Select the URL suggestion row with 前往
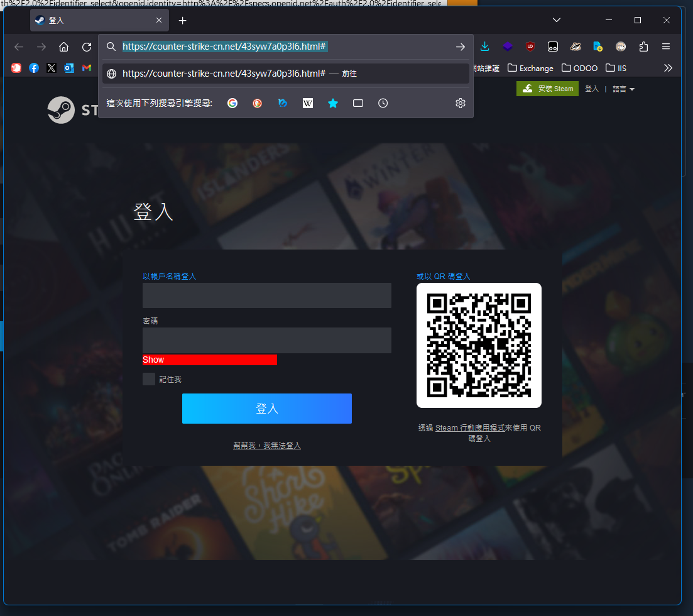Screen dimensions: 693x616 [285, 74]
